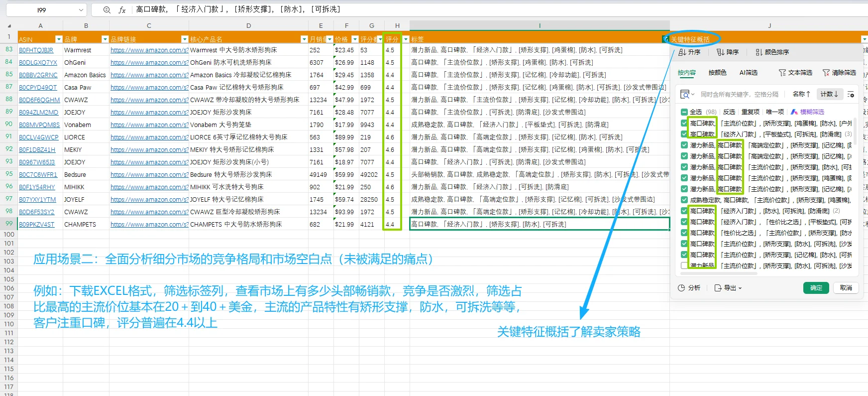This screenshot has width=868, height=396.
Task: Uncheck 经济入门款 防水 可拆洗 防滑底 item
Action: [684, 211]
